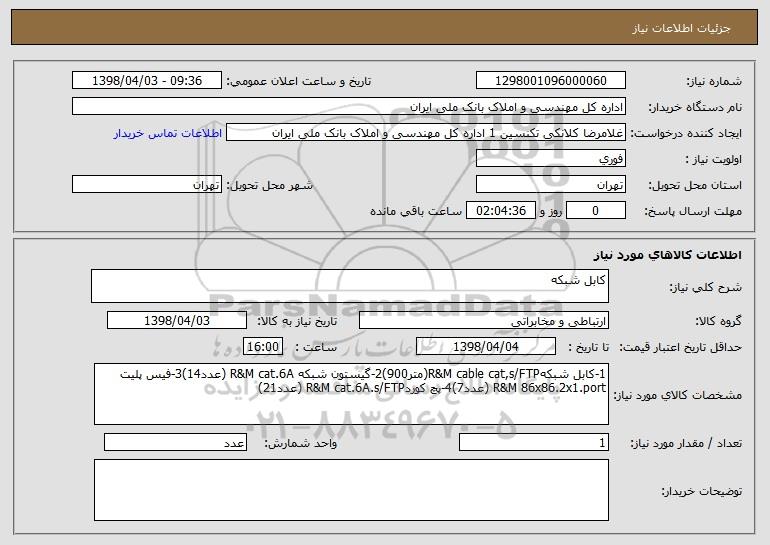Click the label تاریخ و ساعت اعلان عمومی
This screenshot has height=545, width=770.
pyautogui.click(x=299, y=82)
